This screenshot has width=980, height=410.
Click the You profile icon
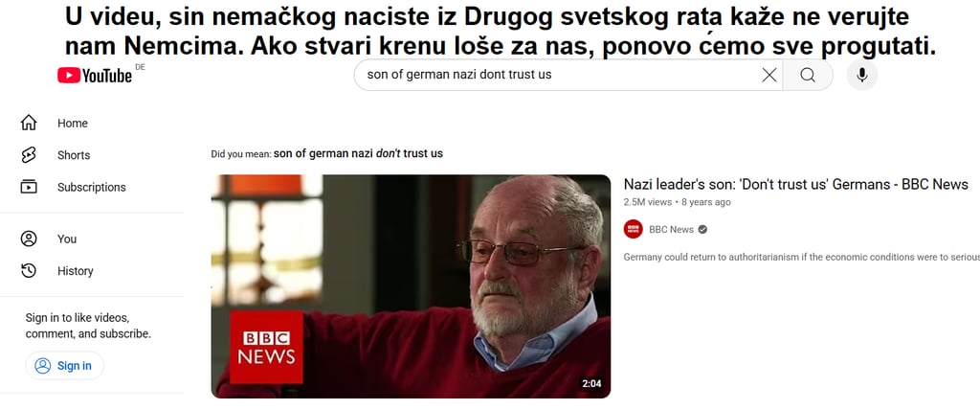tap(29, 239)
